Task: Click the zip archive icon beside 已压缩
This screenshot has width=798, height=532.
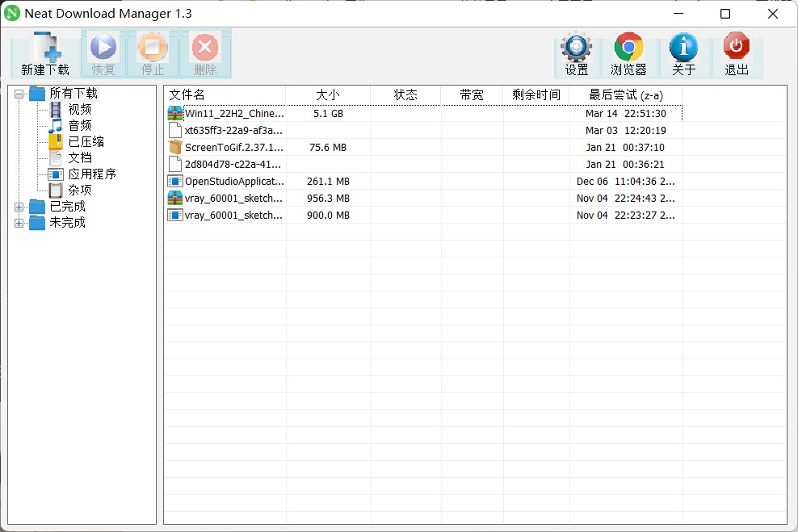Action: pos(56,142)
